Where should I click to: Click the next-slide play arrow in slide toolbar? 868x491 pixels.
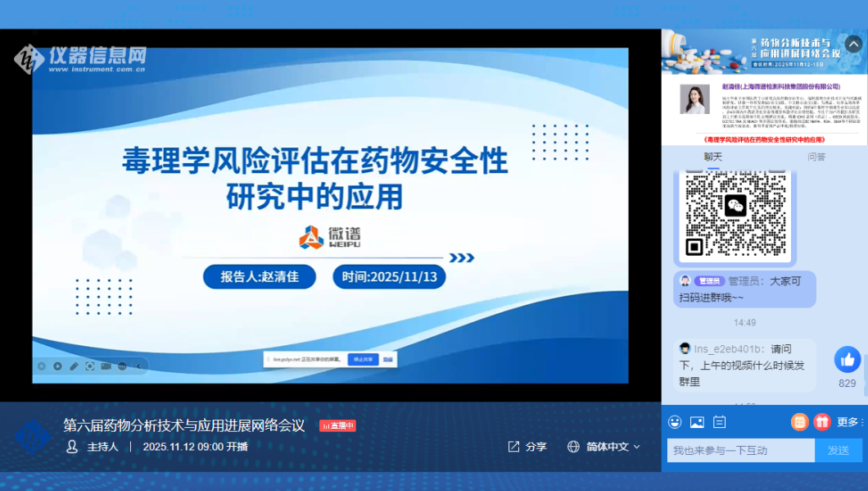pyautogui.click(x=57, y=366)
